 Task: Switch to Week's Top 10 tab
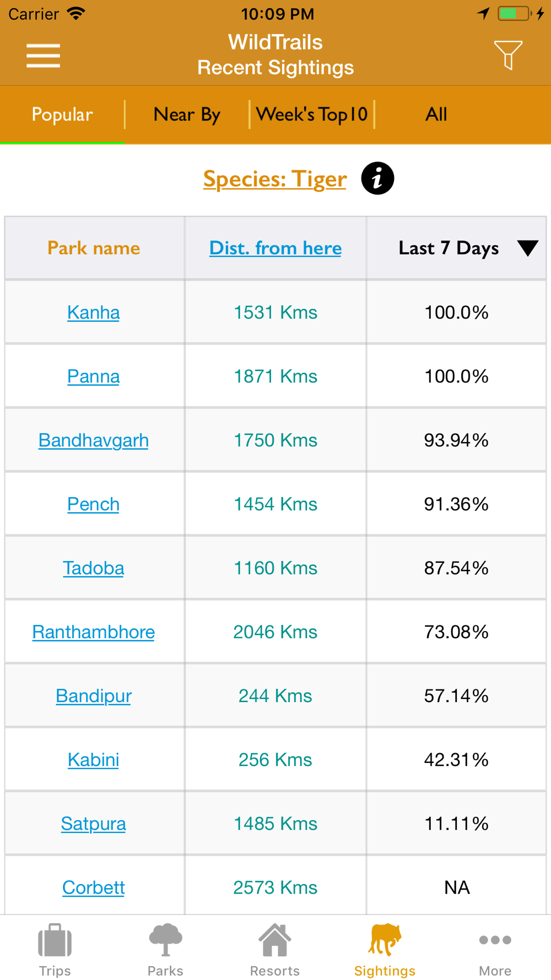tap(312, 114)
